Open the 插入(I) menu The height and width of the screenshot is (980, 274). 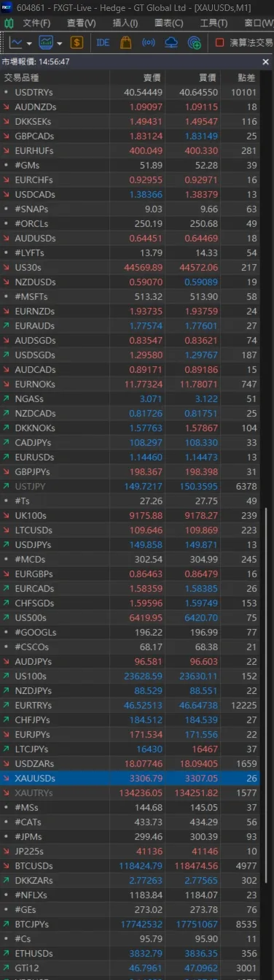coord(125,23)
